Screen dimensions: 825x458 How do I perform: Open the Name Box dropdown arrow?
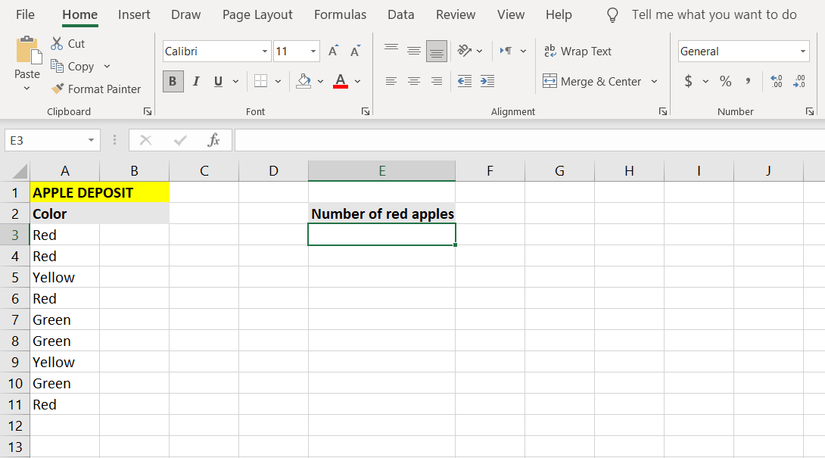tap(91, 140)
